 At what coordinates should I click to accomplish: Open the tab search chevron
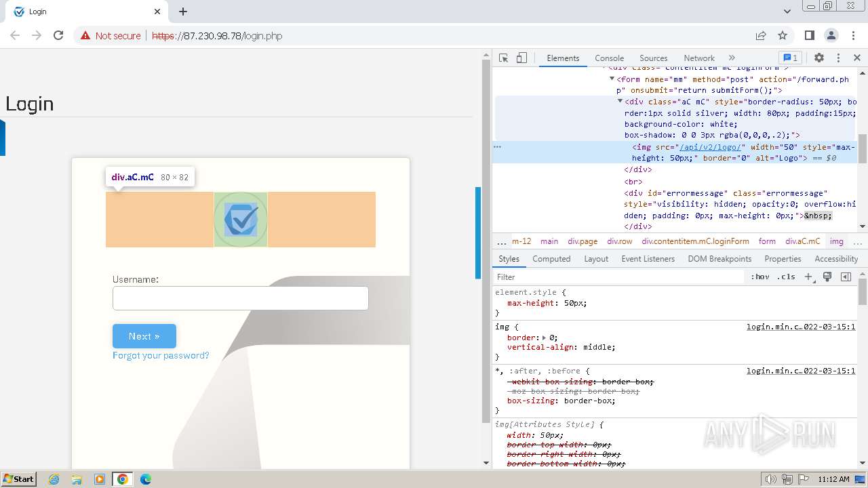787,12
